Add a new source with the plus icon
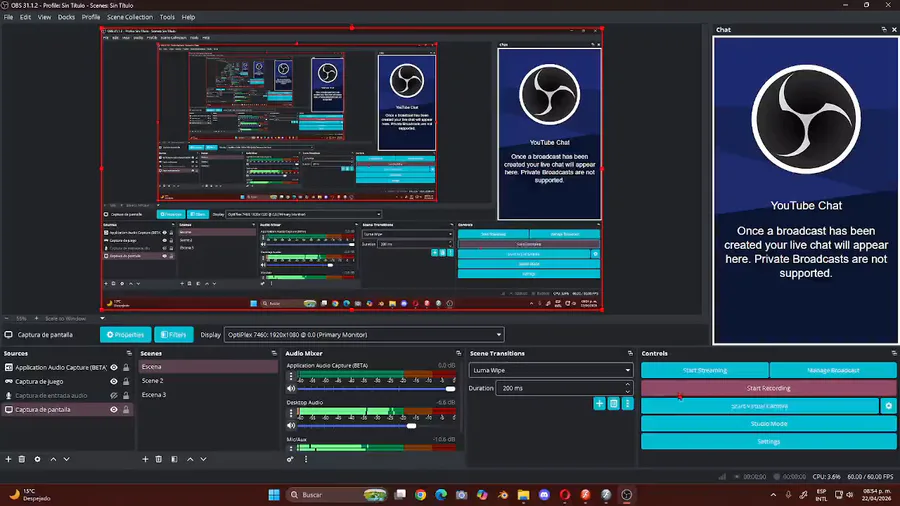Image resolution: width=900 pixels, height=506 pixels. [x=8, y=459]
